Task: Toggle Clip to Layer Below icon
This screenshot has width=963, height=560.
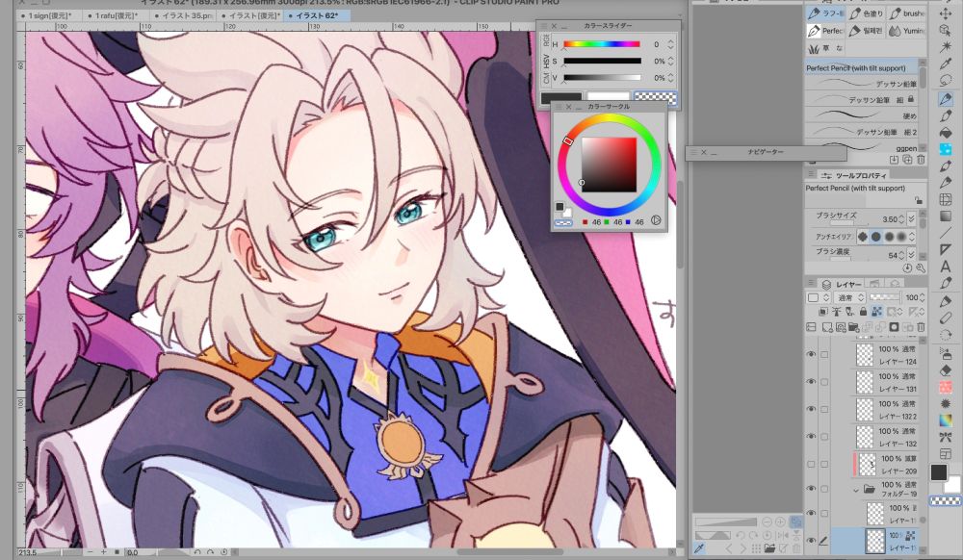Action: (823, 312)
